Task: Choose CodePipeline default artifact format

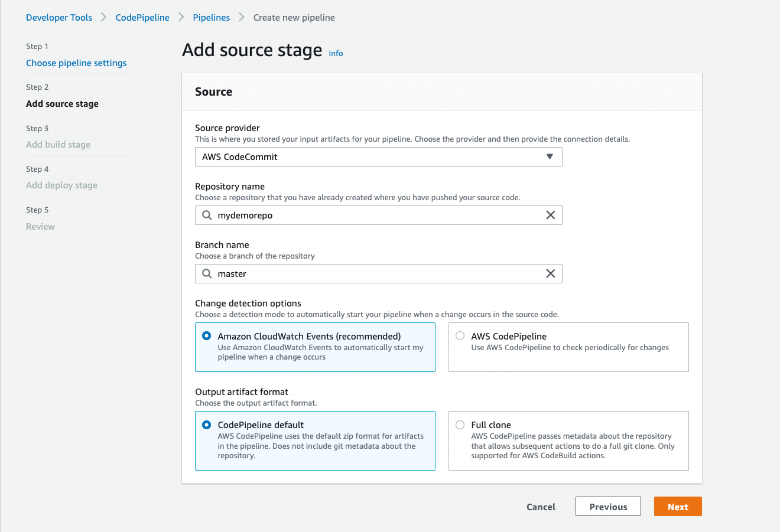Action: [206, 425]
